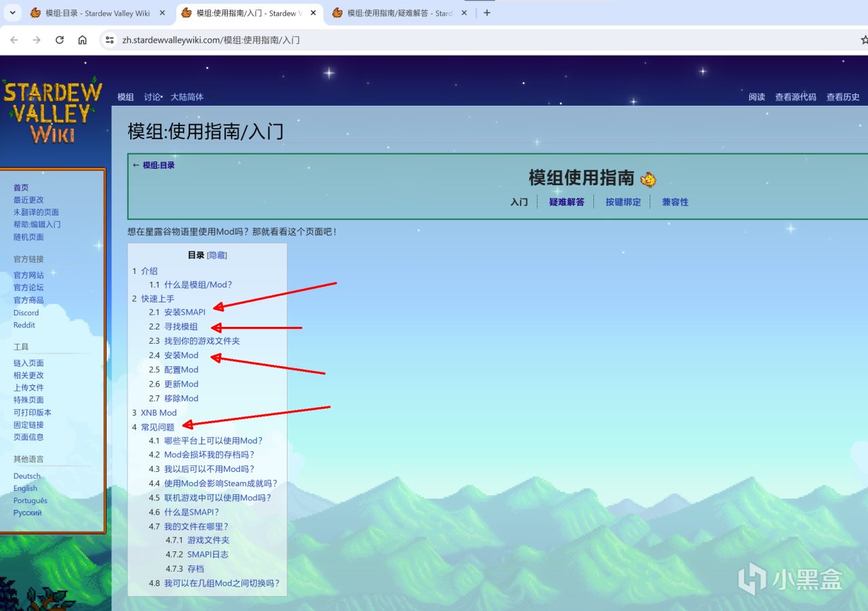The image size is (868, 611).
Task: Open site information icon in address bar
Action: click(109, 40)
